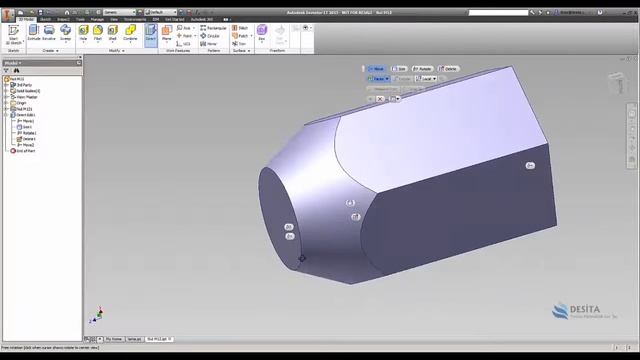Select the 3rd Party tree node
Screen dimensions: 640x360
[21, 85]
